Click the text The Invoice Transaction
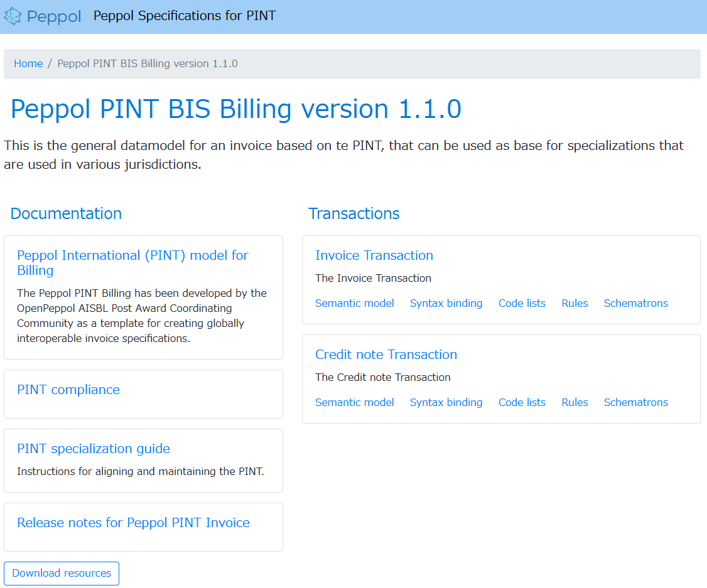Viewport: 707px width, 588px height. 373,278
